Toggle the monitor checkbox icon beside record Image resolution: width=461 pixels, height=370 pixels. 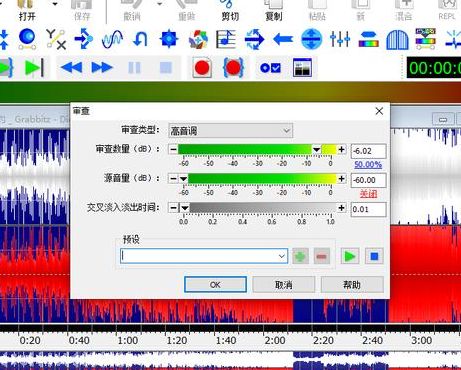270,68
